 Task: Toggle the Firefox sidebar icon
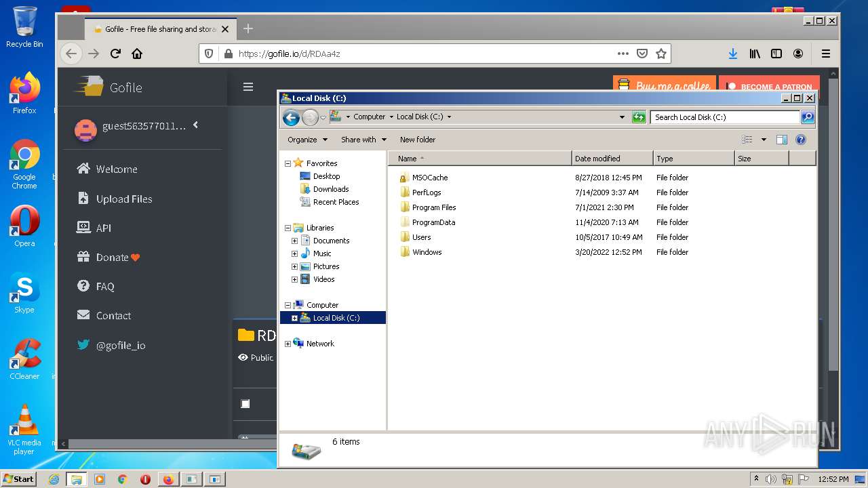[x=776, y=54]
